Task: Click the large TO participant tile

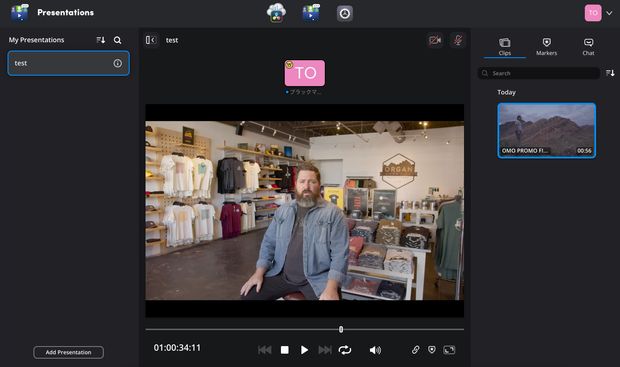Action: point(304,73)
